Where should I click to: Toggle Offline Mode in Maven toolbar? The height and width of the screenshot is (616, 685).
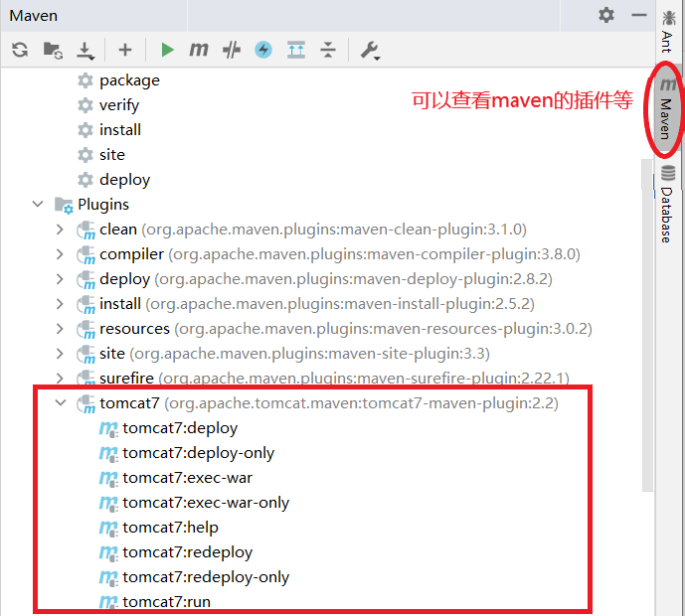click(x=231, y=50)
